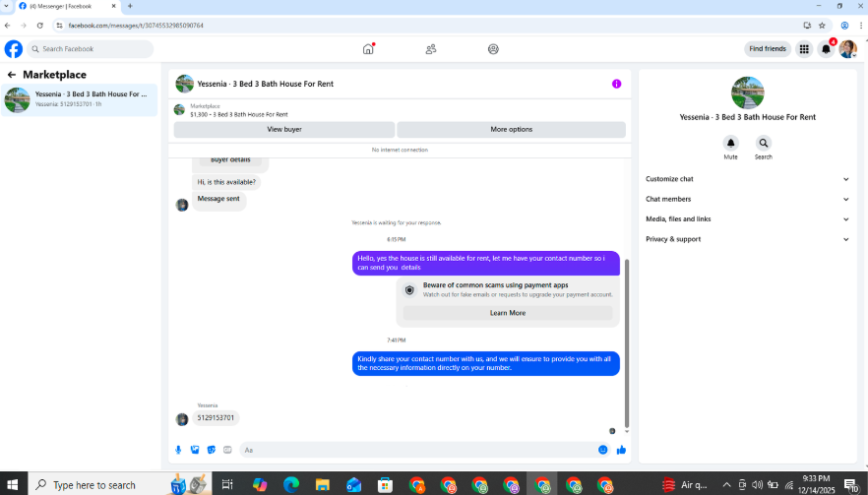Screen dimensions: 868x495
Task: Mute the conversation with bell icon
Action: coord(730,143)
